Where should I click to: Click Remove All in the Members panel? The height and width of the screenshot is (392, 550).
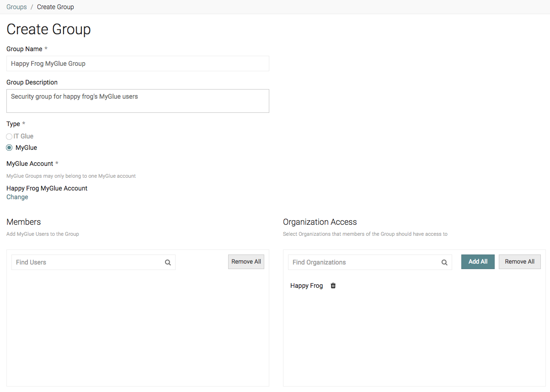[x=246, y=261]
